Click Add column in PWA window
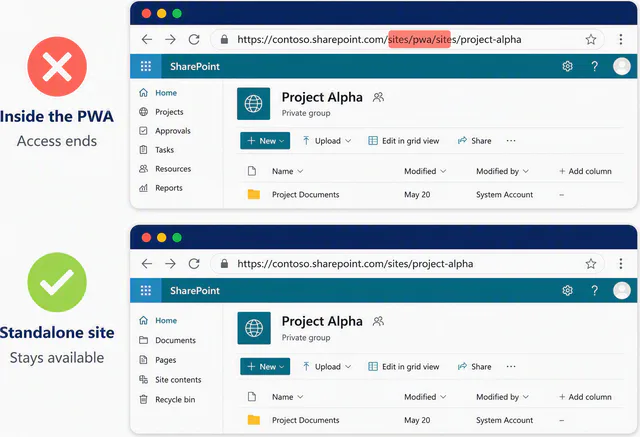640x437 pixels. point(585,171)
